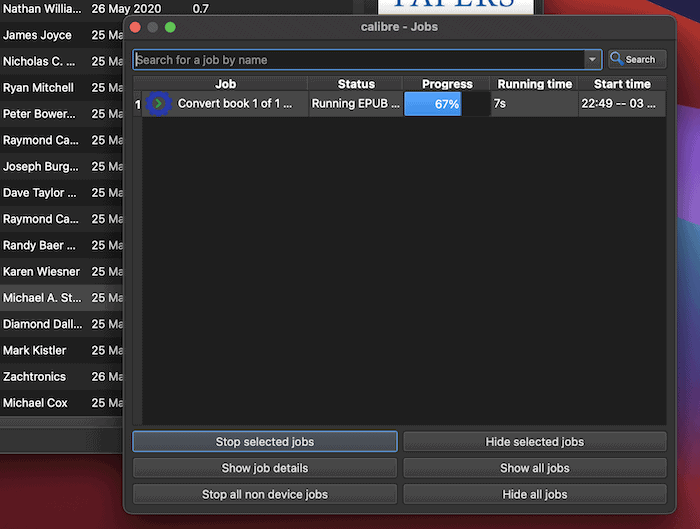Select the Zachtronics row in the library

click(35, 377)
